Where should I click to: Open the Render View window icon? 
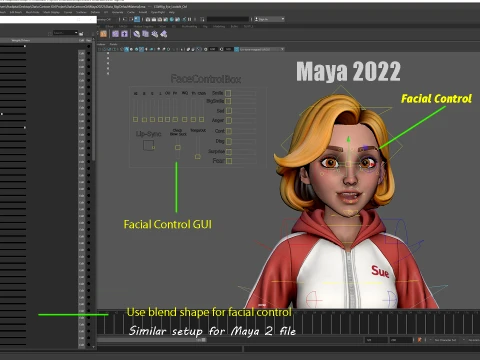(148, 19)
